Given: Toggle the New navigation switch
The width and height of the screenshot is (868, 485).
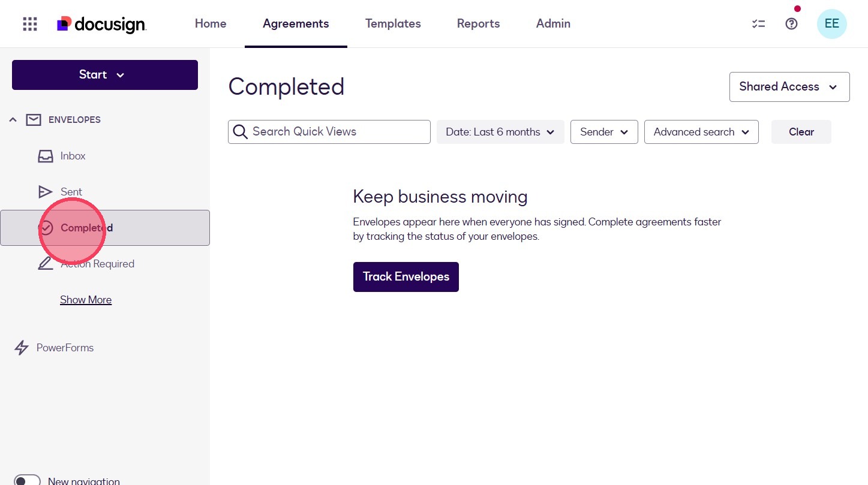Looking at the screenshot, I should [27, 480].
